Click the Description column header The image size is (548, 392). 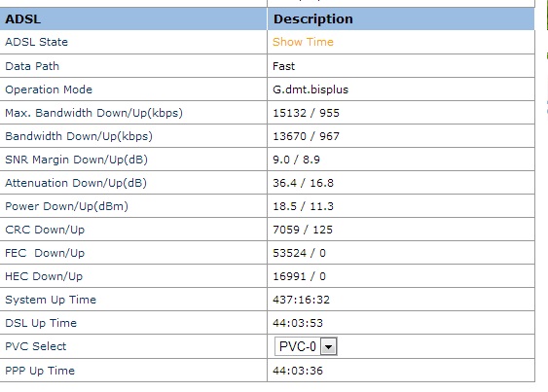coord(313,18)
